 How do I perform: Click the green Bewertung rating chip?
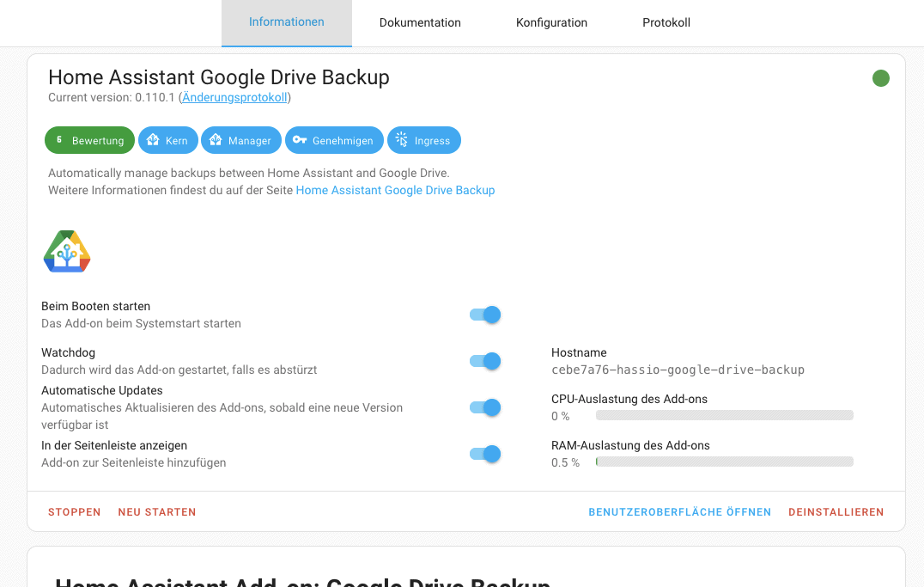(x=89, y=140)
